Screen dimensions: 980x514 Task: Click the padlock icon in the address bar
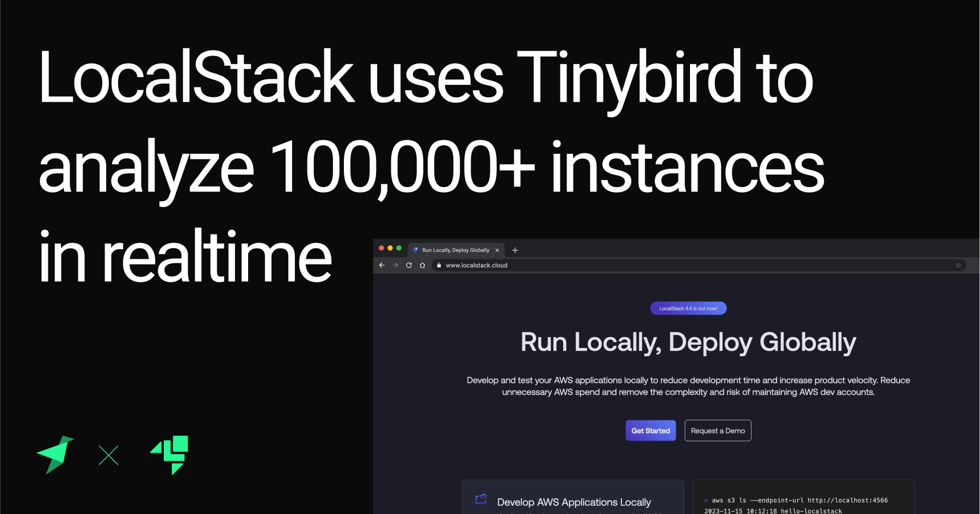click(x=439, y=265)
